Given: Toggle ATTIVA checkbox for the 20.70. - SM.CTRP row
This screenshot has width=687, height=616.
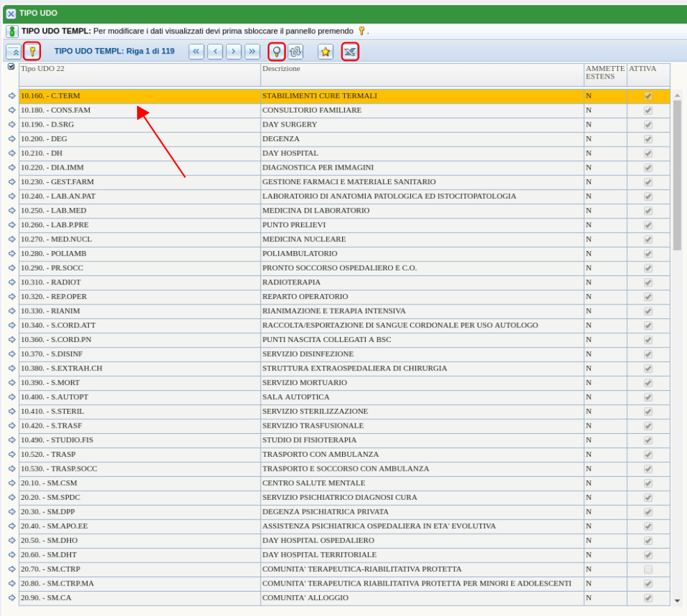Looking at the screenshot, I should point(648,569).
